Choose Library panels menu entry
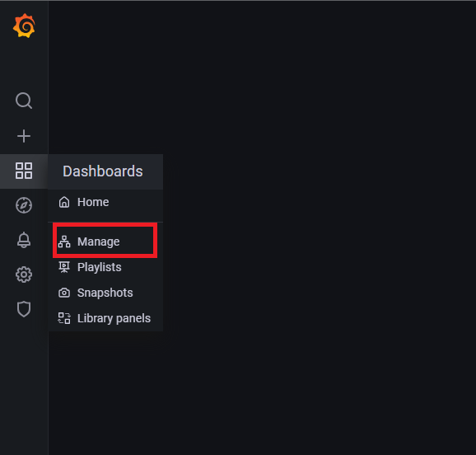476x455 pixels. 105,318
